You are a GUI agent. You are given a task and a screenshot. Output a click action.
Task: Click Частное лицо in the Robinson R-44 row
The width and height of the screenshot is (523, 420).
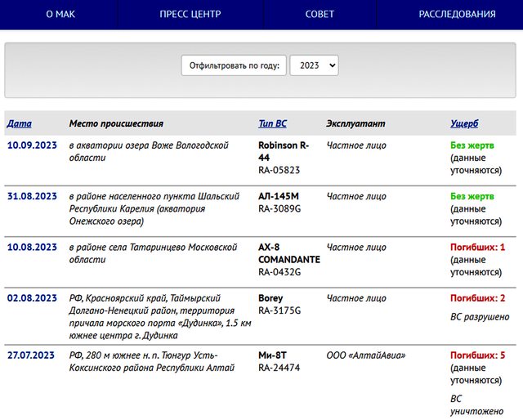356,145
